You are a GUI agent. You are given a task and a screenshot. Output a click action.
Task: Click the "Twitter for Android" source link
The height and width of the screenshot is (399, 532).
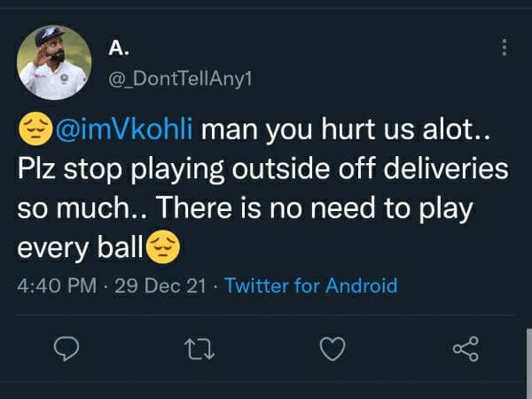pyautogui.click(x=310, y=286)
